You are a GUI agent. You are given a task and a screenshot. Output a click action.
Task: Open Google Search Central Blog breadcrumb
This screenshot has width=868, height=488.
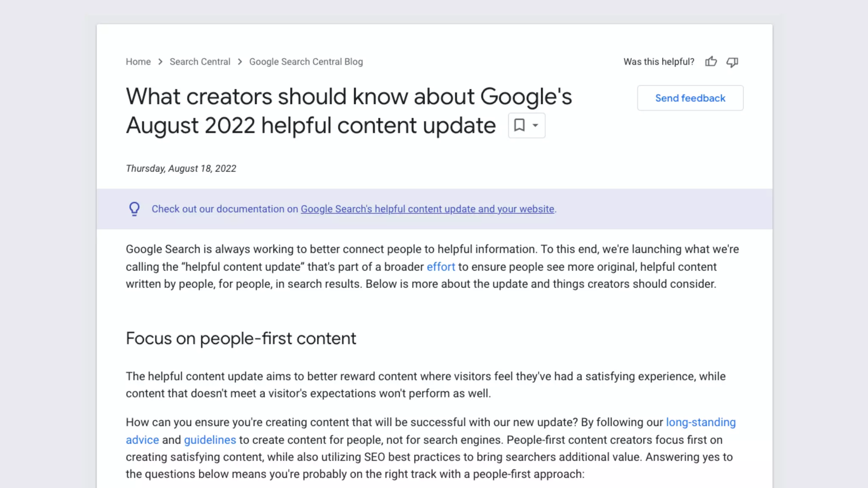306,62
